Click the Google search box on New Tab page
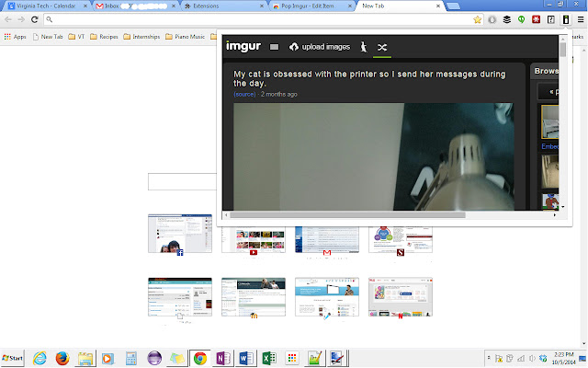Viewport: 588px width, 368px height. (182, 182)
